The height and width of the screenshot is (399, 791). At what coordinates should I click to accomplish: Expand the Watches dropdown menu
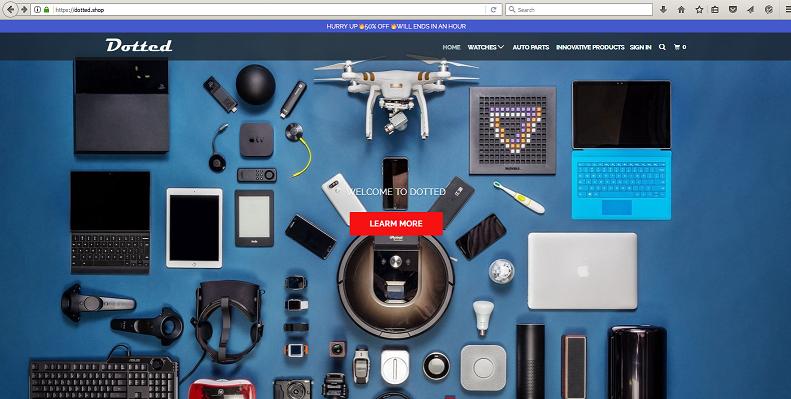click(485, 47)
